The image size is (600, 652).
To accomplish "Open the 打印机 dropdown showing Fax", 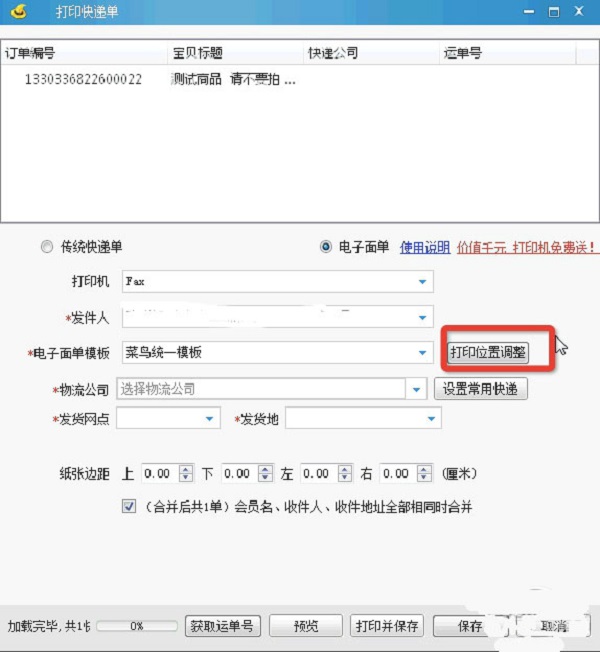I will [278, 282].
